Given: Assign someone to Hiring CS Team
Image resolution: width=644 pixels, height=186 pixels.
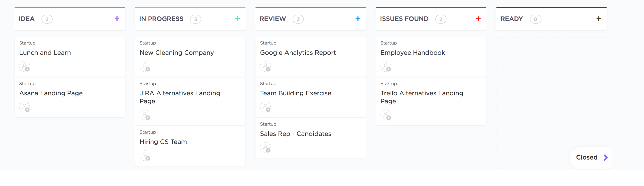Looking at the screenshot, I should click(x=145, y=156).
